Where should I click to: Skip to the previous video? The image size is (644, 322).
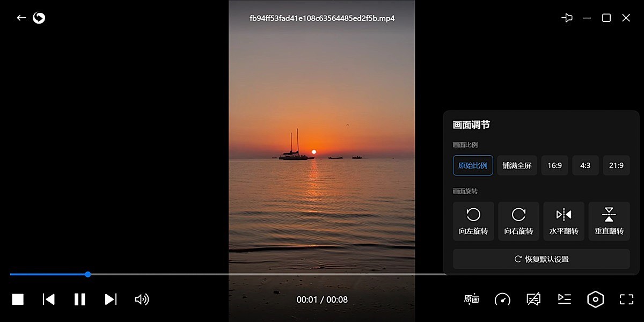pos(49,299)
